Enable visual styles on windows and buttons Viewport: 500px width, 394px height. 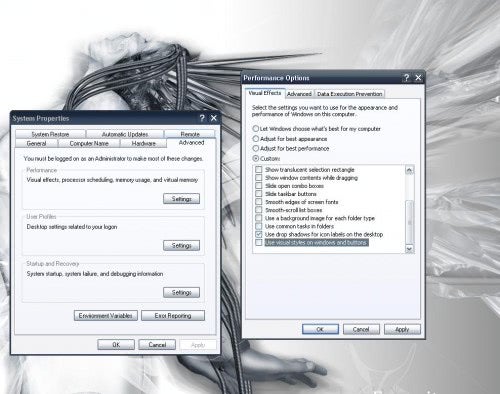coord(259,242)
